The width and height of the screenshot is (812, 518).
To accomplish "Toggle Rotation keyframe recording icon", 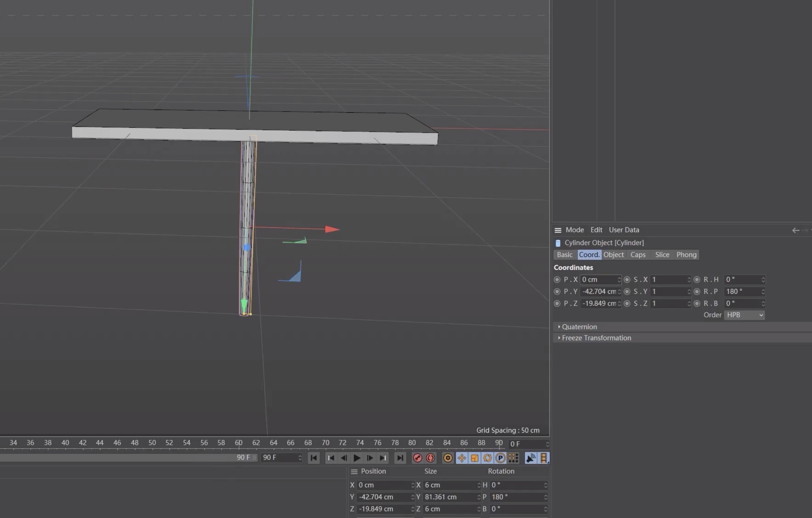I will (x=488, y=458).
